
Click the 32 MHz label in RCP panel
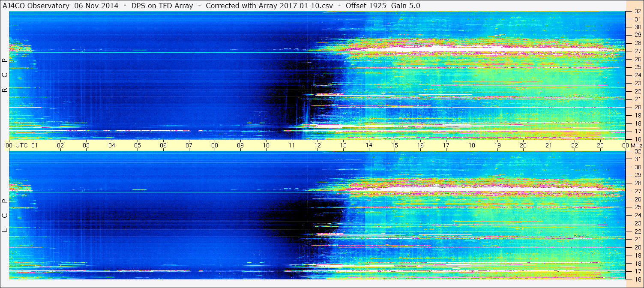(x=637, y=11)
